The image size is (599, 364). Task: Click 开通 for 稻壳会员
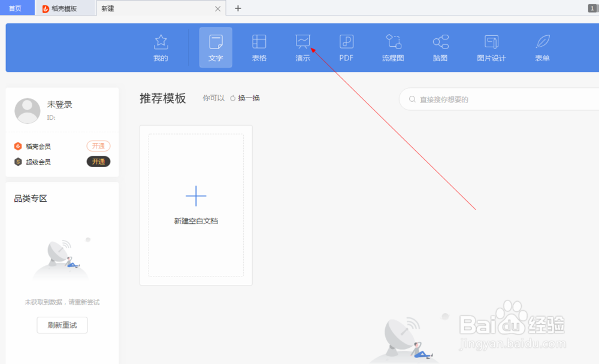pyautogui.click(x=98, y=146)
